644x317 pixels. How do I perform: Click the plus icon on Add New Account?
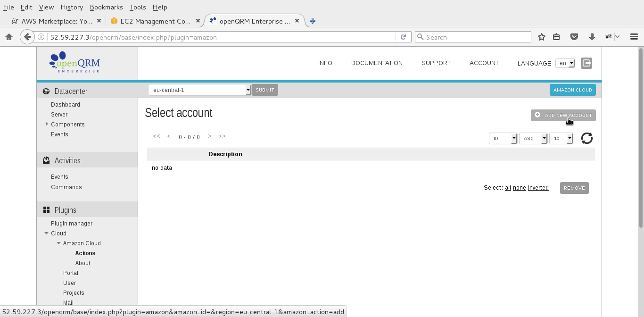click(x=537, y=115)
